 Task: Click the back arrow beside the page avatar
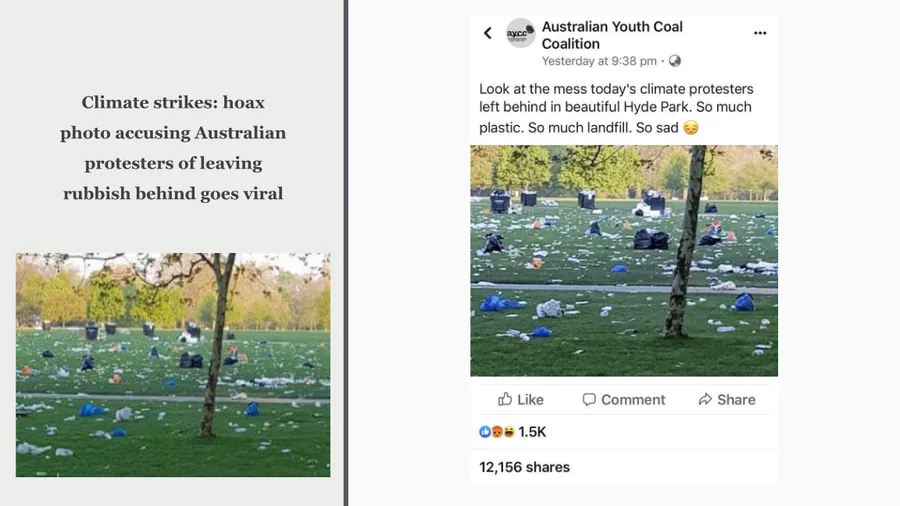pos(488,33)
